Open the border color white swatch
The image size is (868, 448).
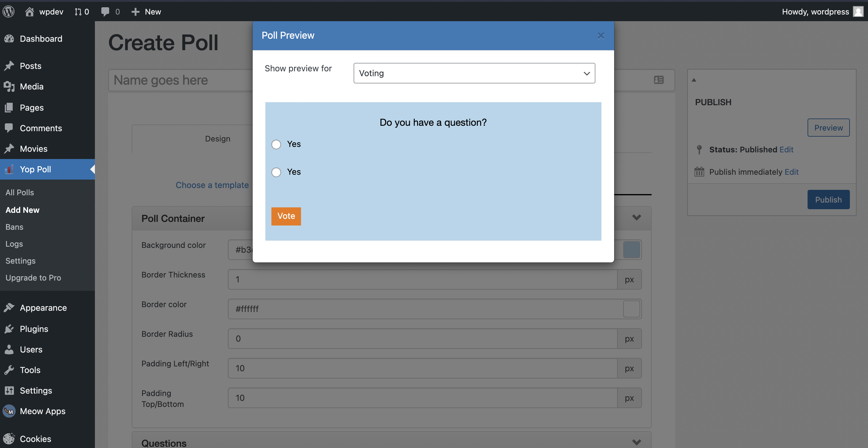pyautogui.click(x=631, y=309)
